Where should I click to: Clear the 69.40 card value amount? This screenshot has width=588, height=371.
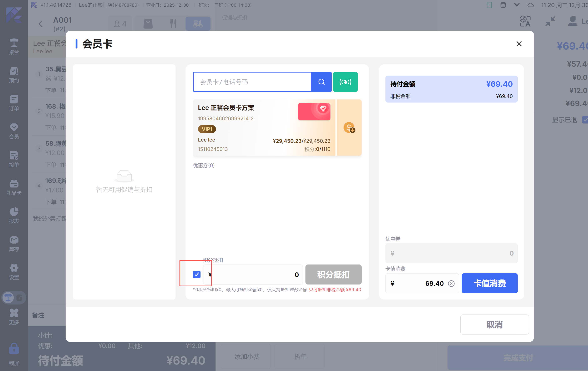tap(451, 283)
